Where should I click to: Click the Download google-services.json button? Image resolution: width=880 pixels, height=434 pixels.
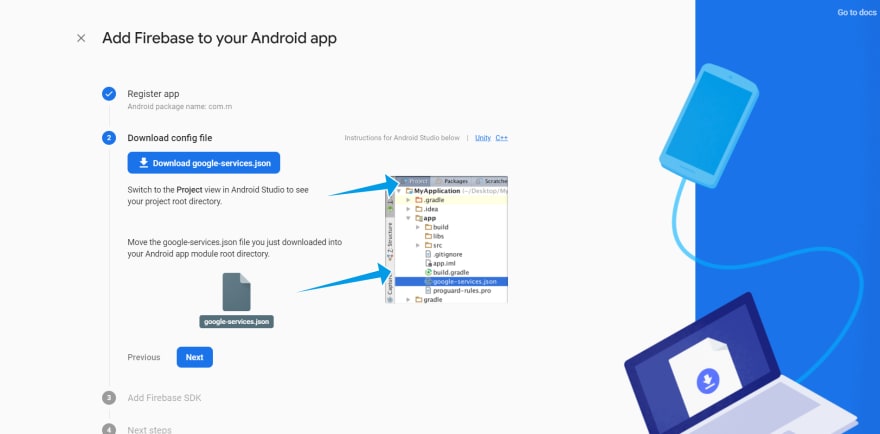[204, 163]
